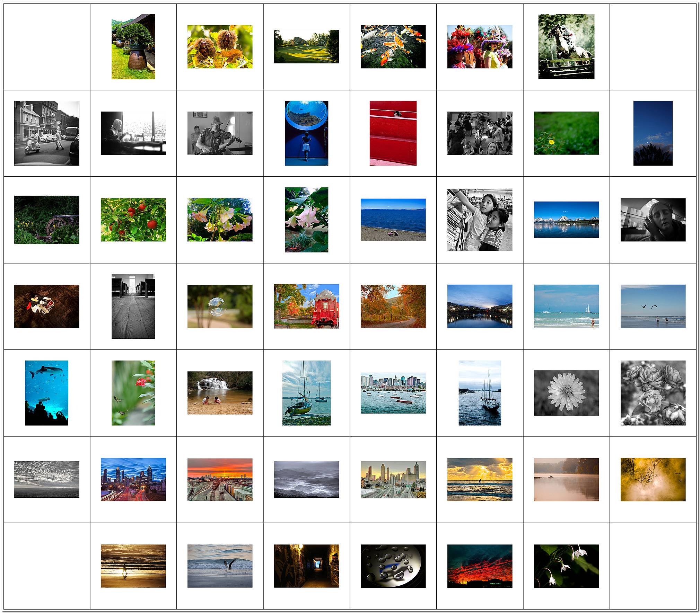Select the snowy mountains lake photo
The width and height of the screenshot is (700, 613).
point(566,220)
